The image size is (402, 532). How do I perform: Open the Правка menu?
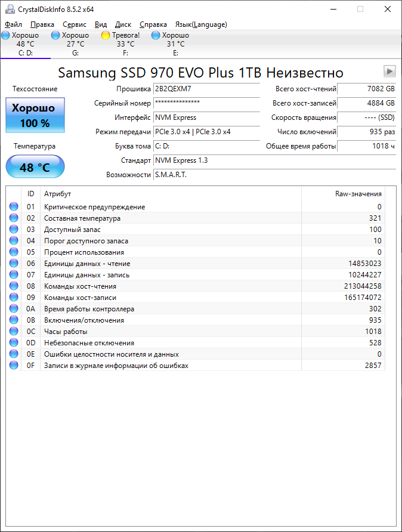42,24
